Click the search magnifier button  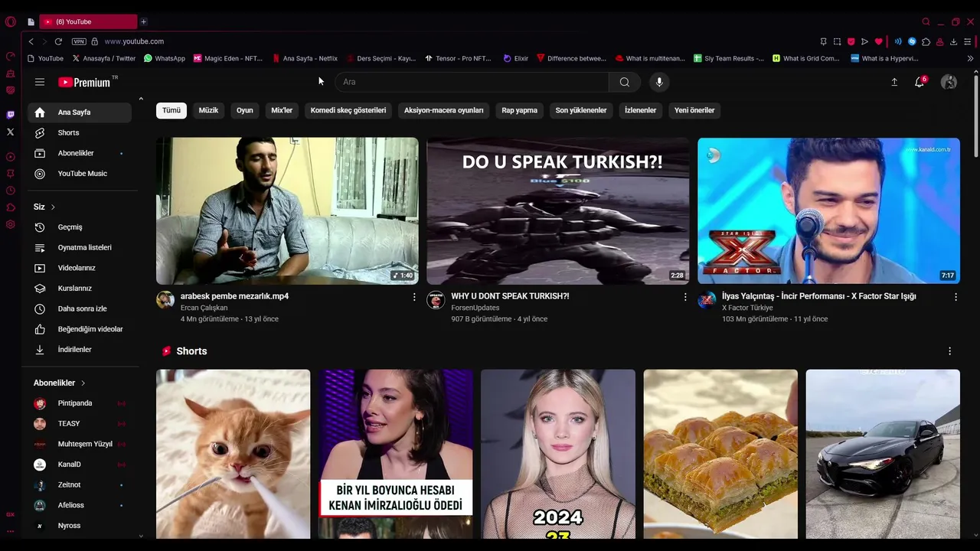point(625,82)
